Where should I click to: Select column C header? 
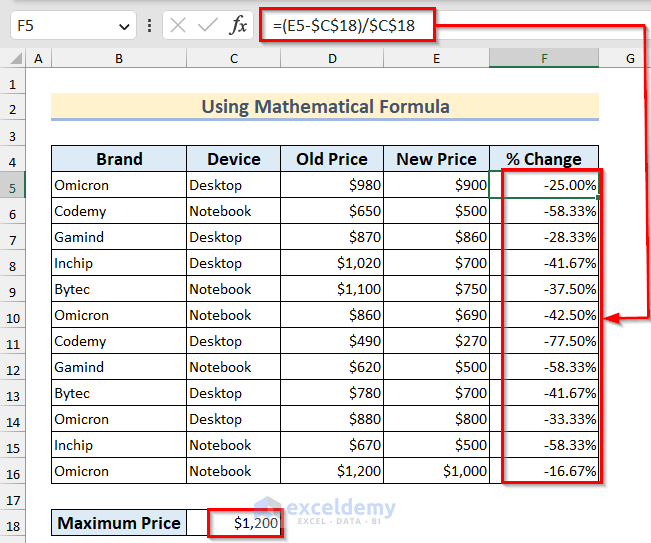pos(234,58)
